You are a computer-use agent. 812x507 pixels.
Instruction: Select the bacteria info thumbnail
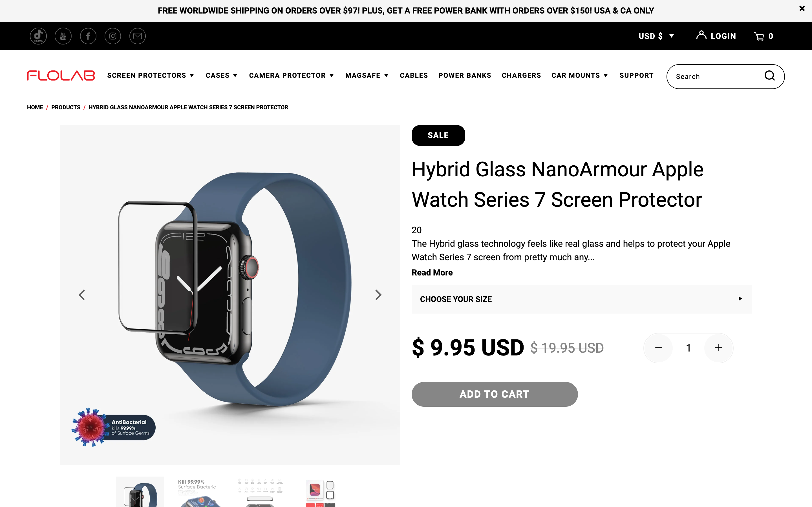point(199,492)
